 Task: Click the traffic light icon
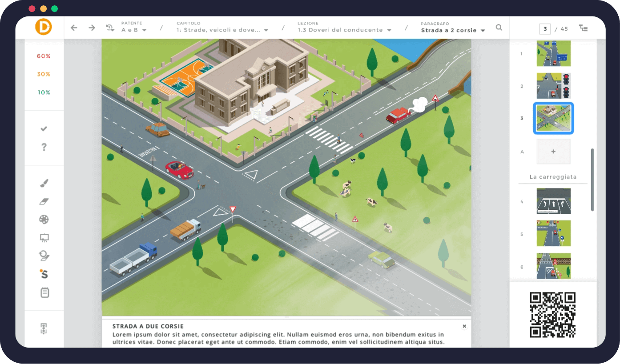coord(44,329)
